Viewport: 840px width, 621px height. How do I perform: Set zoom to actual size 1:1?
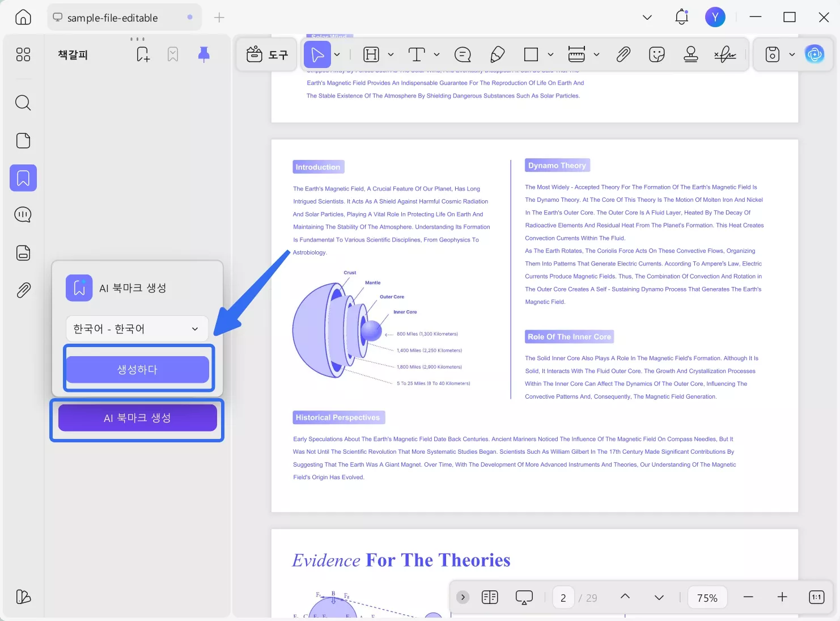point(817,597)
